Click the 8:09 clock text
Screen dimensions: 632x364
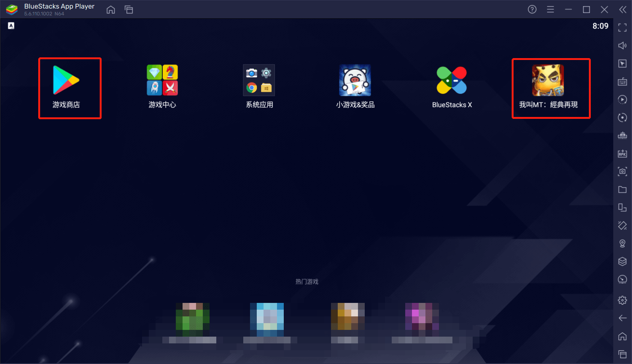[600, 26]
